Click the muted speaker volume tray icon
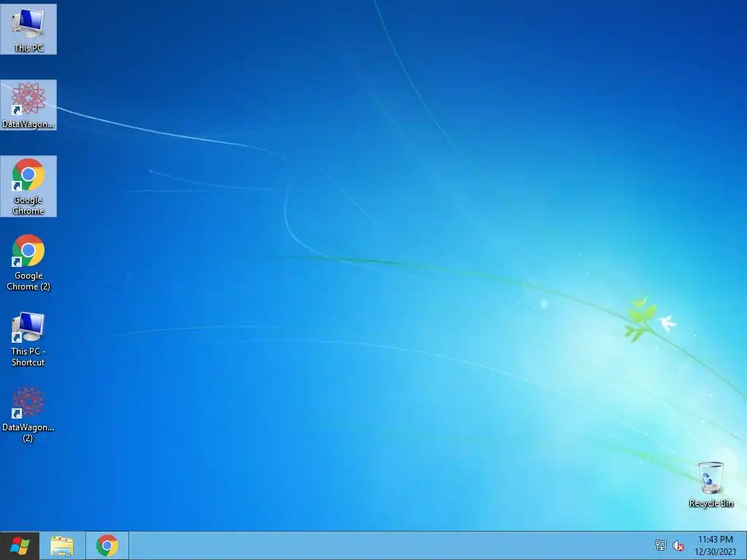Image resolution: width=747 pixels, height=560 pixels. click(x=678, y=545)
